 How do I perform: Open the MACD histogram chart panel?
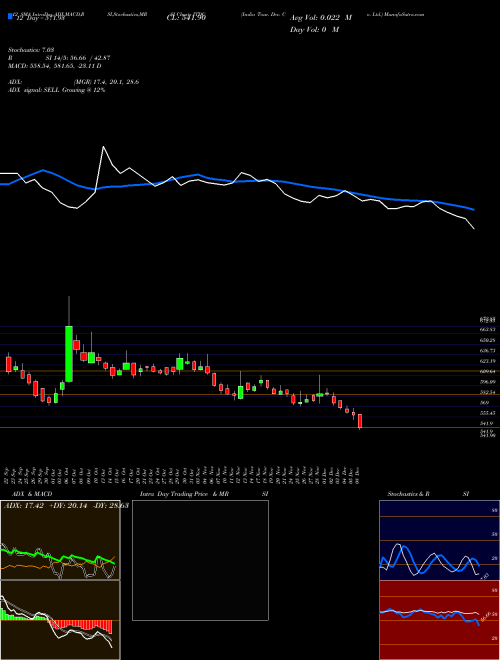(60, 620)
